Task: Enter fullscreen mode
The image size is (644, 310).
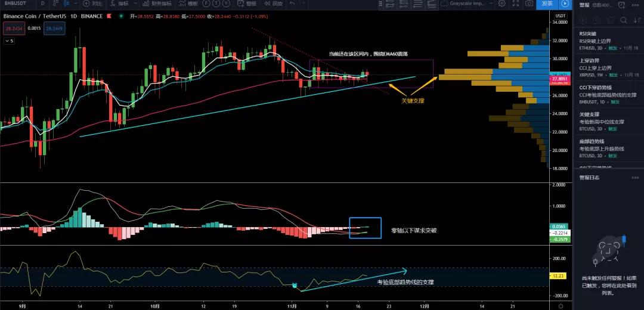Action: click(516, 4)
